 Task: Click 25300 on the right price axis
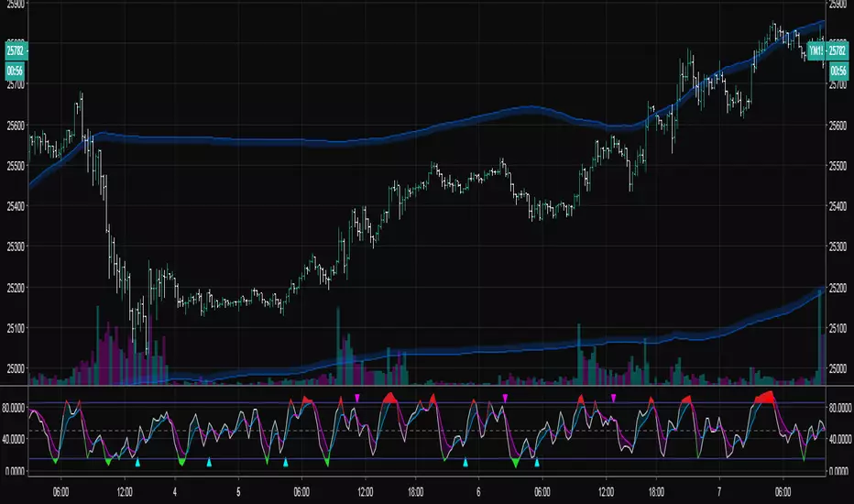(838, 247)
